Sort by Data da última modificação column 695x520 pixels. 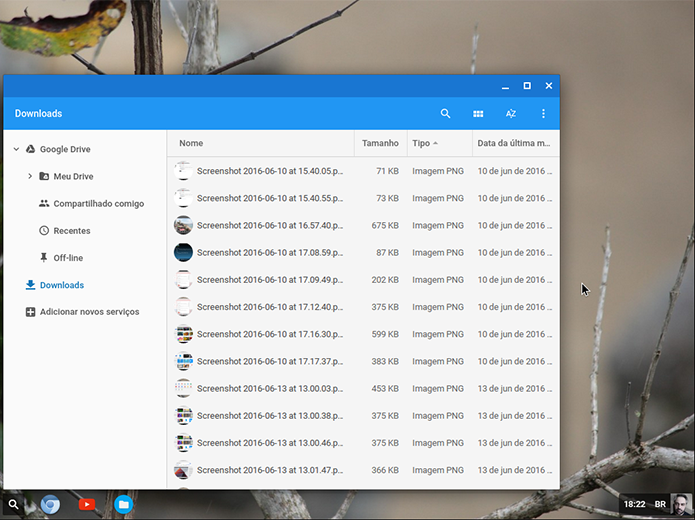click(514, 143)
